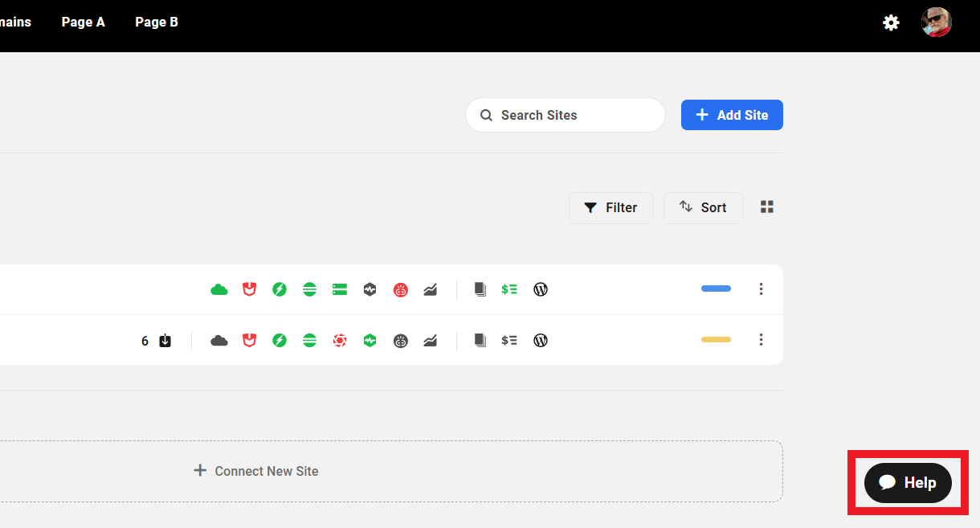Image resolution: width=980 pixels, height=528 pixels.
Task: Click green lightning bolt icon in second row
Action: coord(280,341)
